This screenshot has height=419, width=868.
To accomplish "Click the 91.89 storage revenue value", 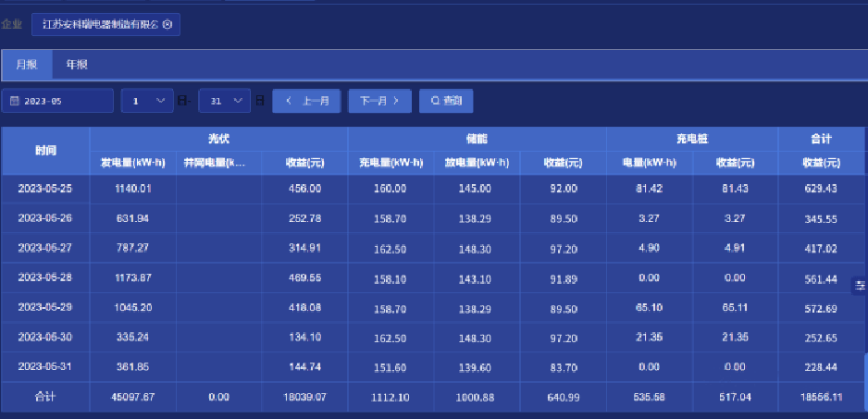I will [x=564, y=279].
